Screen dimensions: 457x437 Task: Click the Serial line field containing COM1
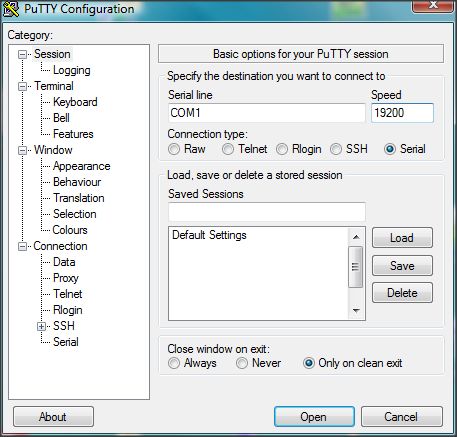[267, 113]
